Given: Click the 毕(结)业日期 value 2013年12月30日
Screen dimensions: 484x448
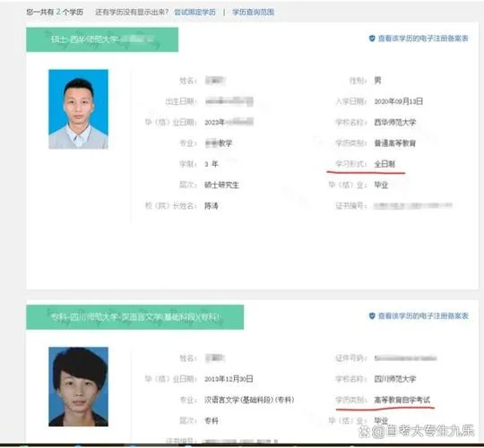Looking at the screenshot, I should pos(229,379).
